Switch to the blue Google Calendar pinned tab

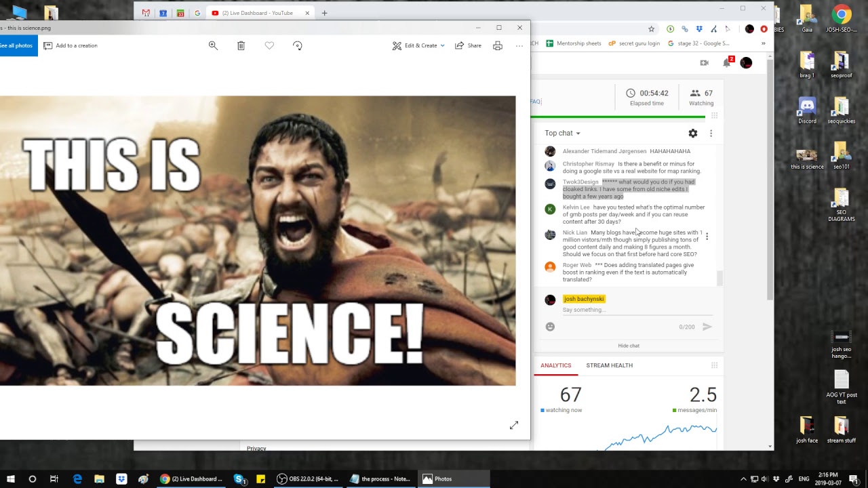coord(163,13)
